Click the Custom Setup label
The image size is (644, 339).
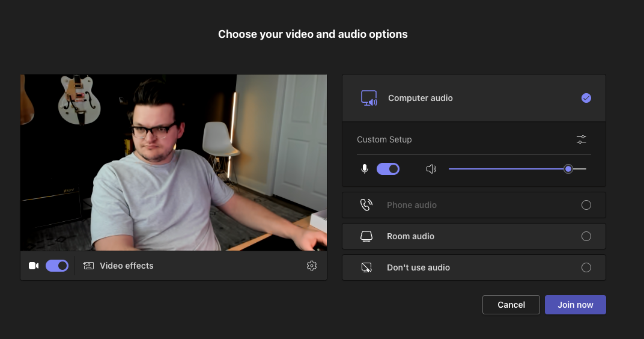(384, 139)
